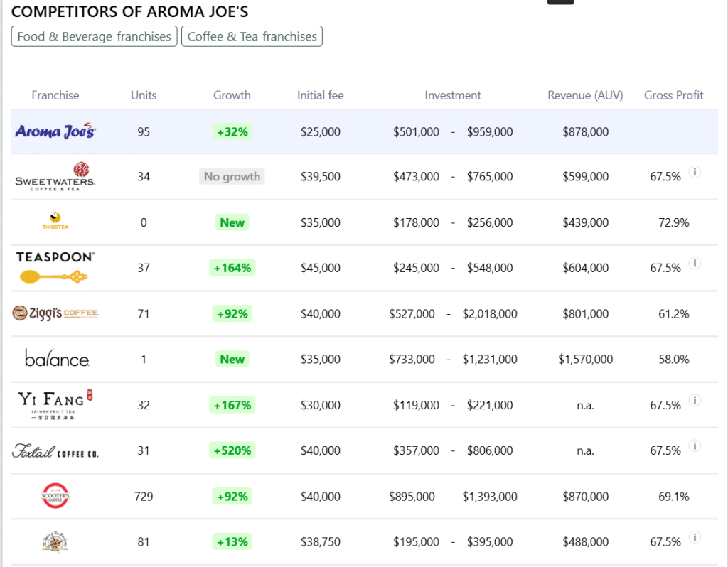Click the +32% growth badge for Aroma Joe's
Screen dimensions: 728x567
tap(232, 131)
